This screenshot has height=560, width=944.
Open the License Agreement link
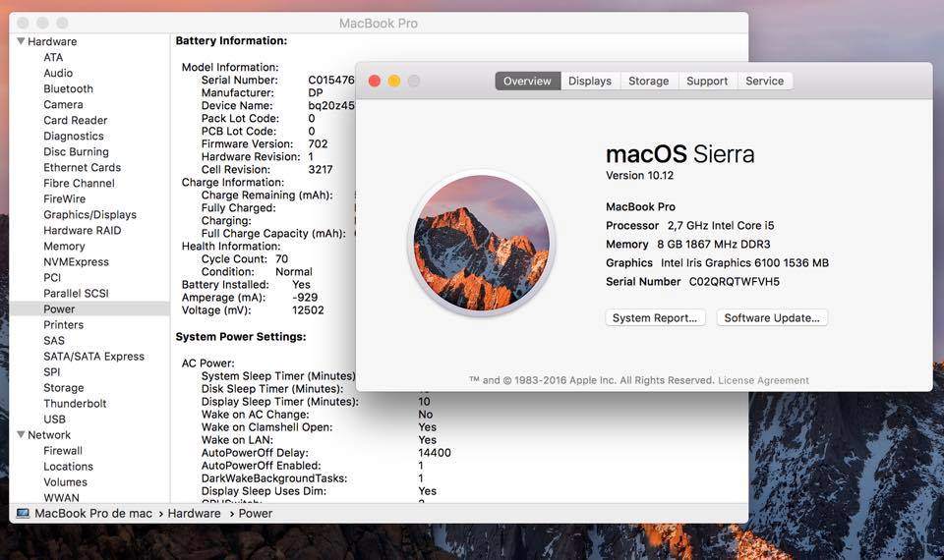point(763,380)
